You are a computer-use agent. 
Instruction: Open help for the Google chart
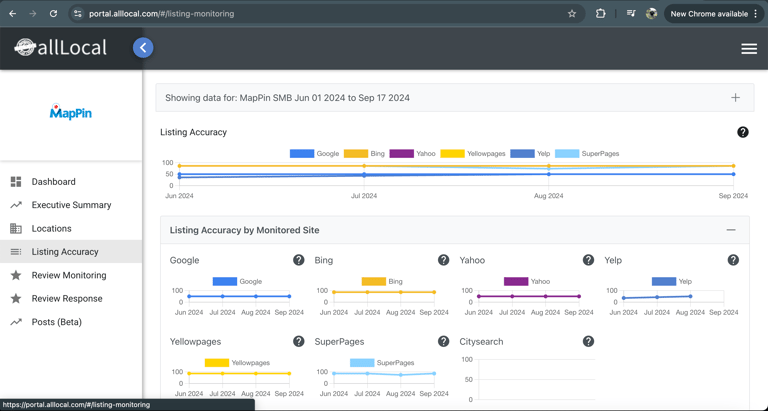coord(298,260)
